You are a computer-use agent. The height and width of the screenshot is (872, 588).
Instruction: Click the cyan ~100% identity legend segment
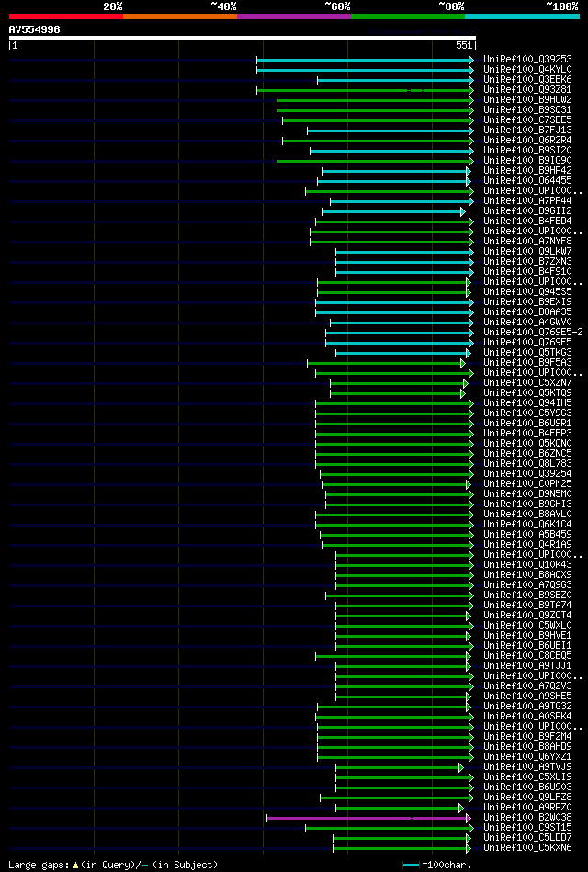[523, 17]
